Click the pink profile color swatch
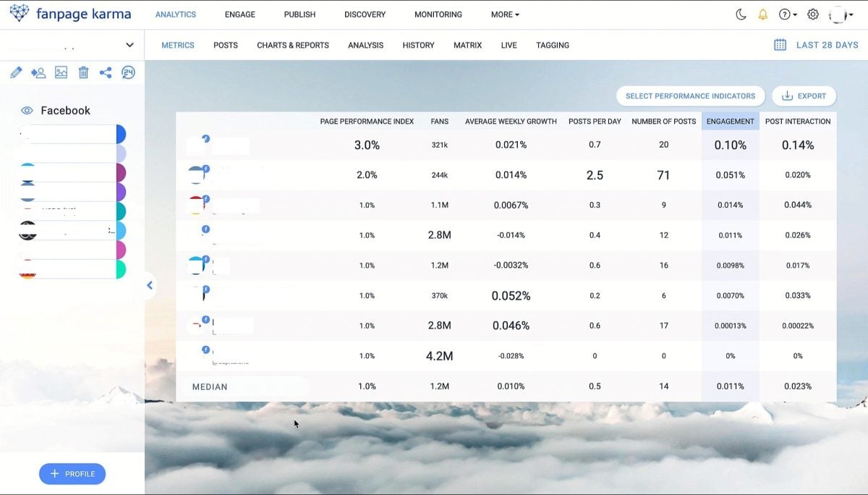The width and height of the screenshot is (868, 495). (121, 250)
